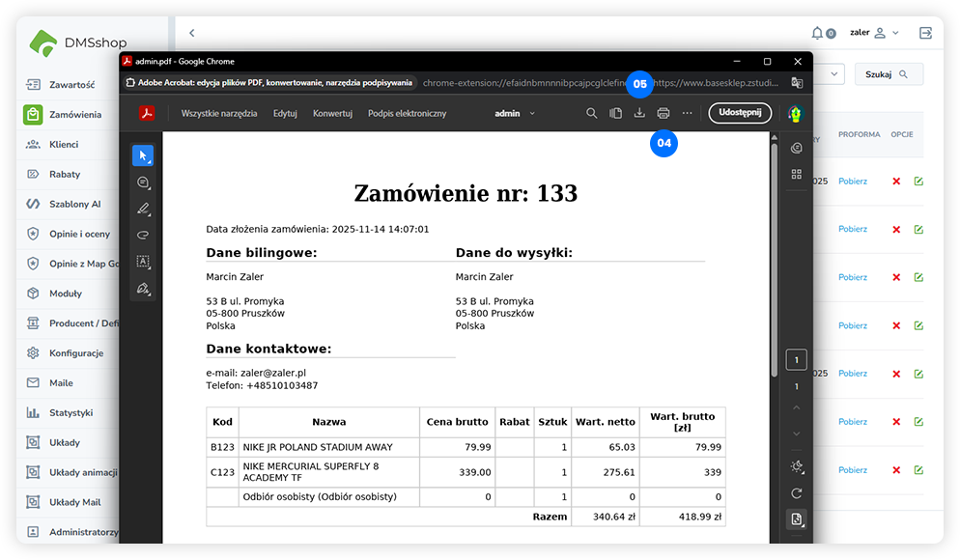
Task: Open the Konwertuj menu
Action: click(332, 114)
